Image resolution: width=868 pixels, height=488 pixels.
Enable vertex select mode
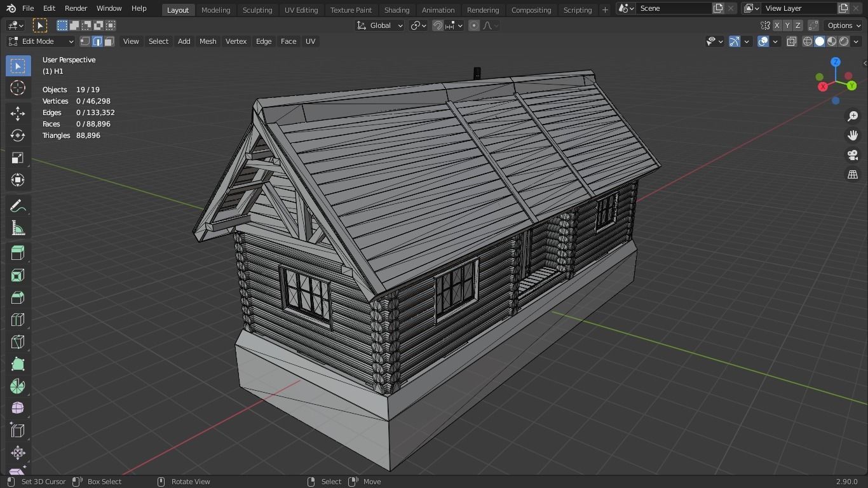point(85,41)
